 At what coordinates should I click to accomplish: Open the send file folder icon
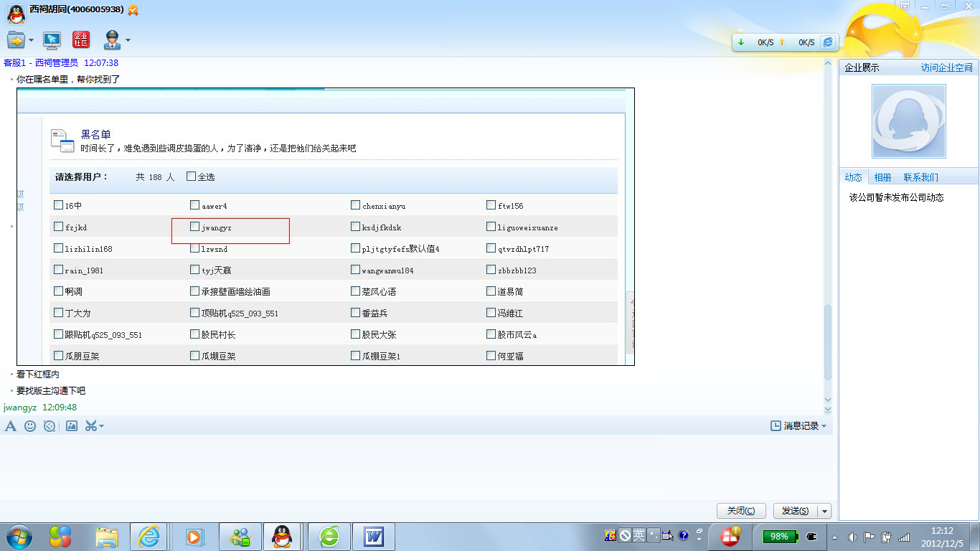[x=16, y=39]
